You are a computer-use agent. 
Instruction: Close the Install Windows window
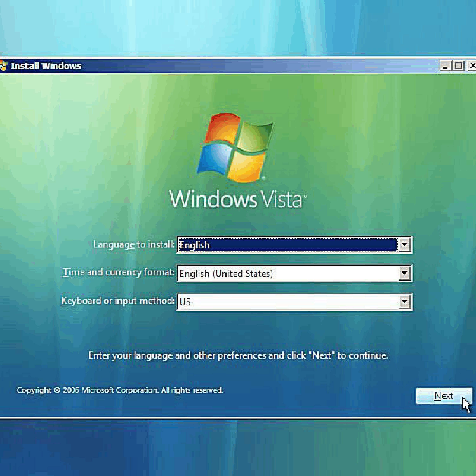click(472, 66)
